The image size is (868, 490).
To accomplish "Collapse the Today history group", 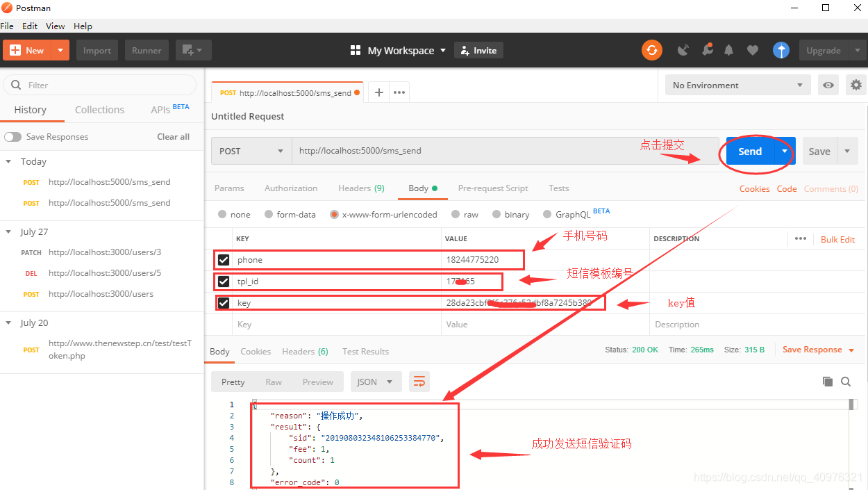I will point(9,161).
